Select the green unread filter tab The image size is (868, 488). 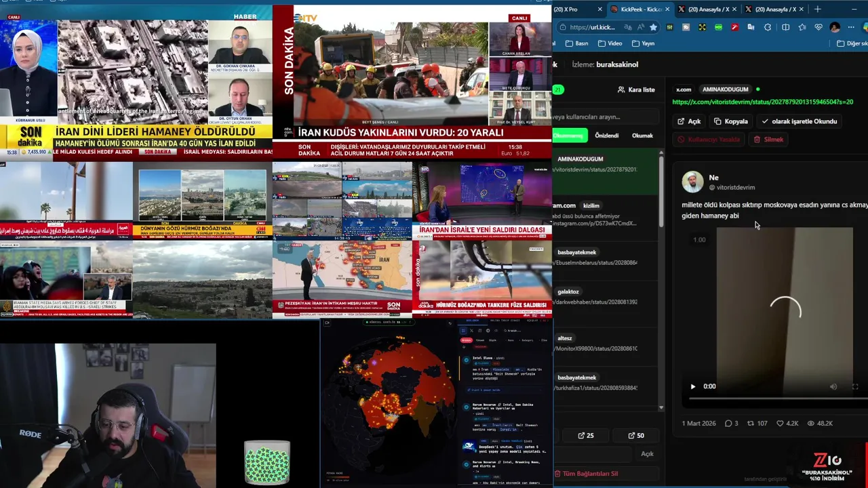569,136
